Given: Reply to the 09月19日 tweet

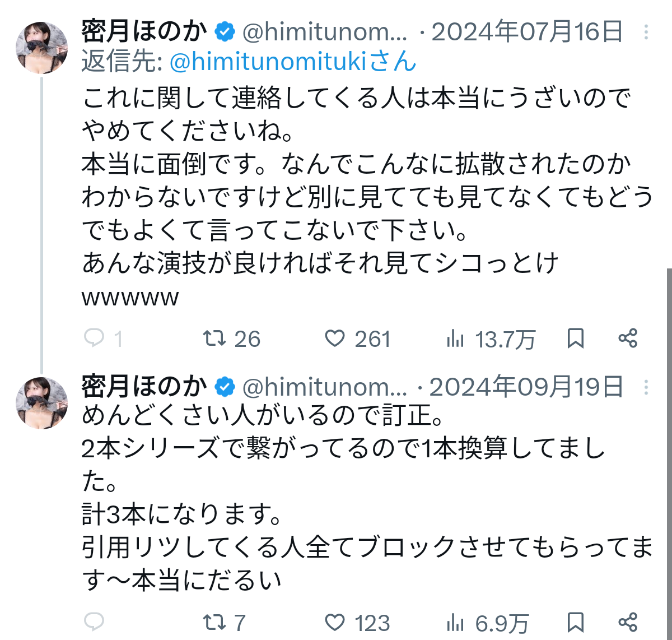Looking at the screenshot, I should point(94,622).
